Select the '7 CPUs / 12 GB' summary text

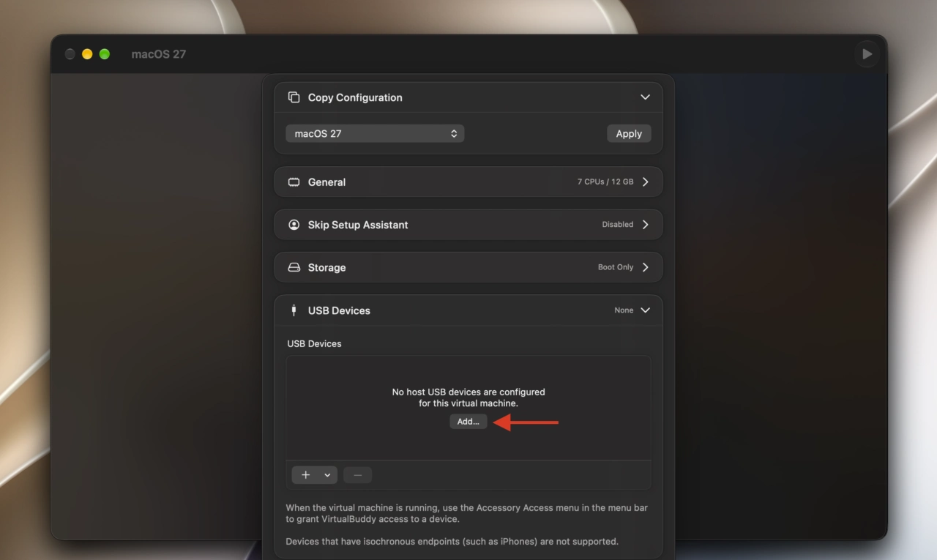[605, 182]
